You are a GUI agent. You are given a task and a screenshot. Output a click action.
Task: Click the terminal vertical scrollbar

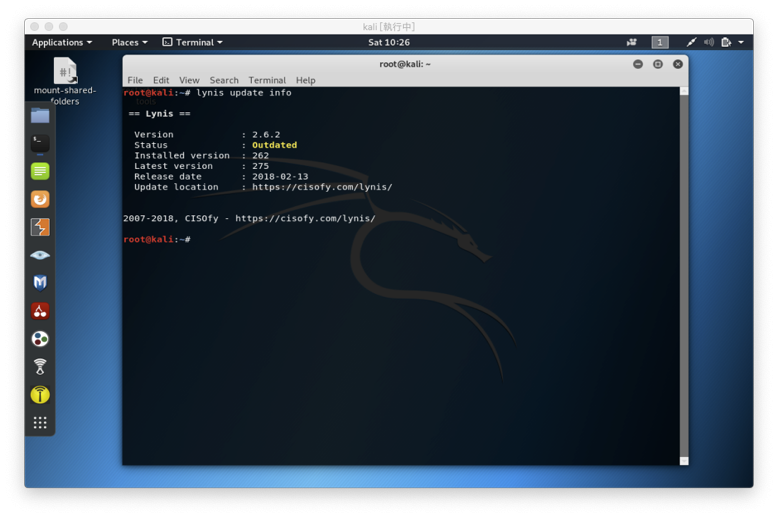(x=684, y=276)
